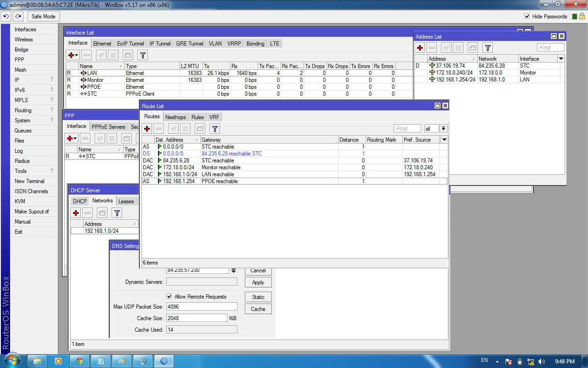Viewport: 588px width, 368px height.
Task: Toggle the Safe Mode button
Action: click(43, 16)
